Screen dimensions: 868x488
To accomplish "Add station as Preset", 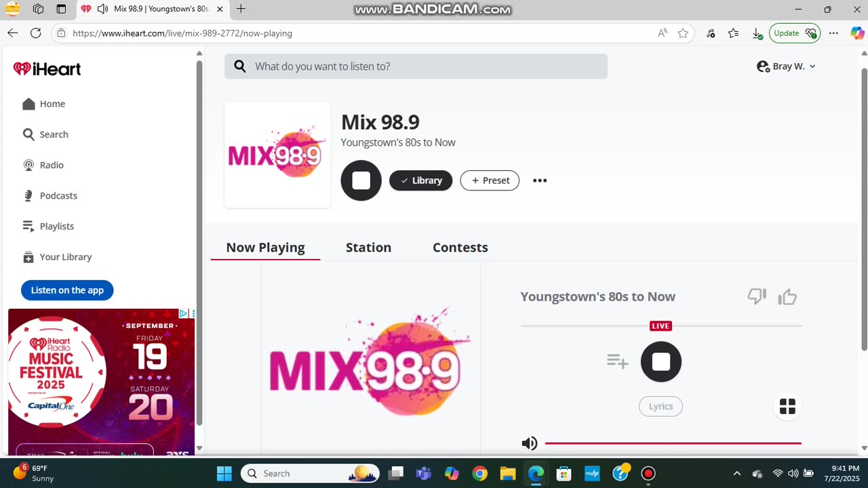I will pos(490,180).
